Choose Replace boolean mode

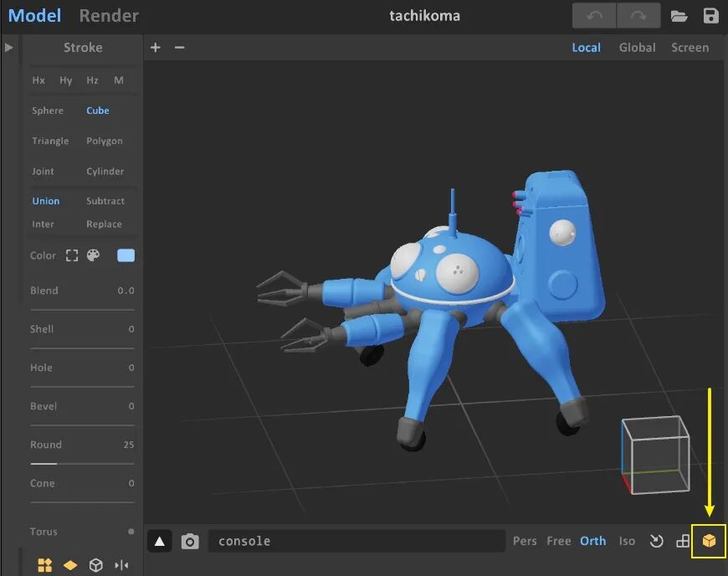[x=104, y=224]
